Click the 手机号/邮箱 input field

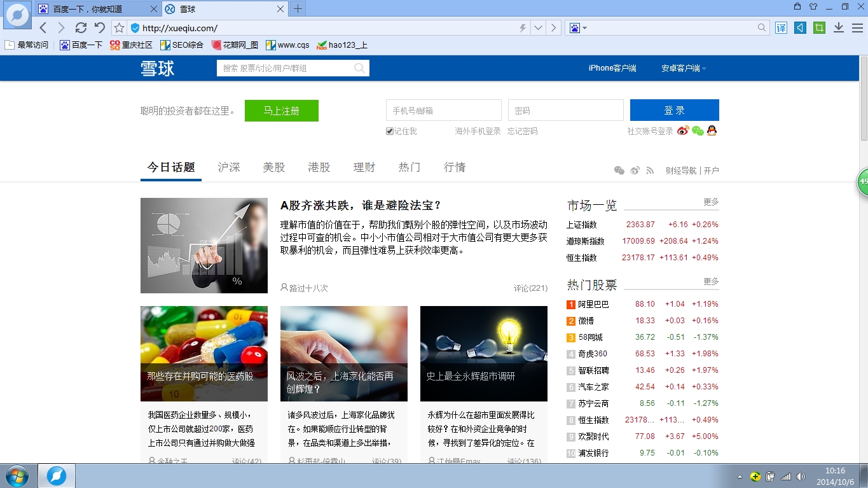pos(444,110)
